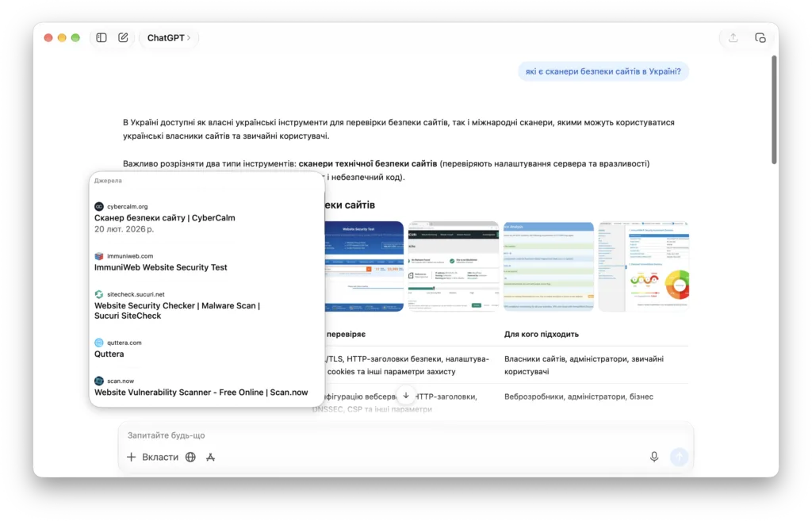Open the Quttera source link
The image size is (812, 521).
[109, 354]
